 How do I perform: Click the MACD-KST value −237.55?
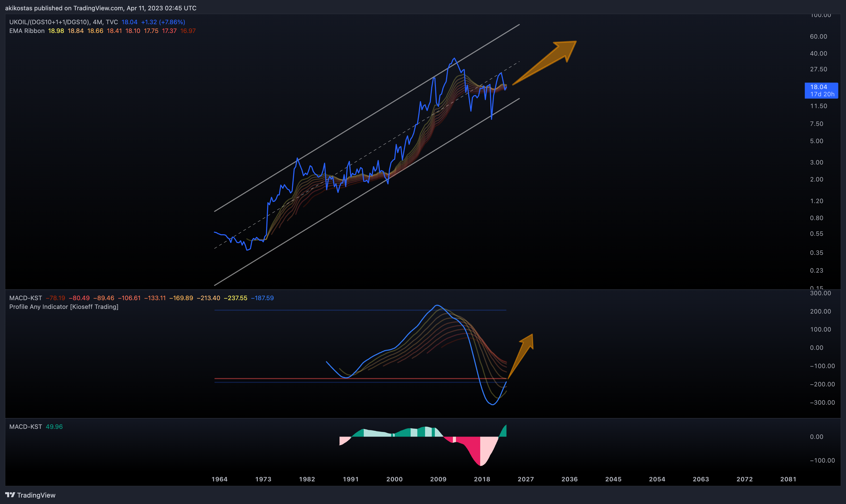(235, 298)
